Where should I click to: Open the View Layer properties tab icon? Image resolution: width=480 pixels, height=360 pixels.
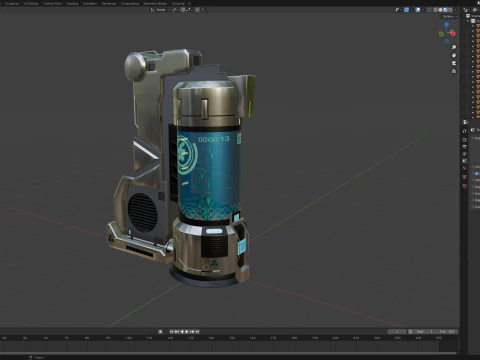point(465,154)
